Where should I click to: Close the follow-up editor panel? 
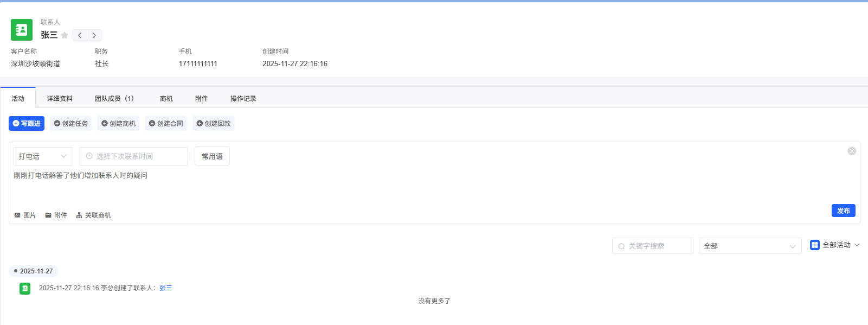[x=852, y=151]
